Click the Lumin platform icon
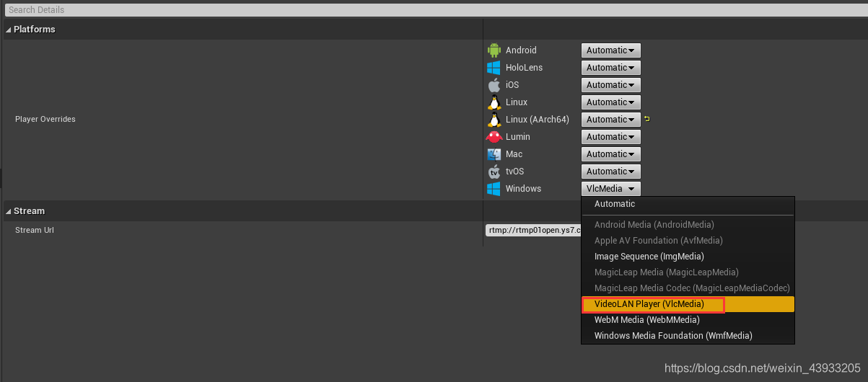The image size is (868, 382). (x=494, y=137)
